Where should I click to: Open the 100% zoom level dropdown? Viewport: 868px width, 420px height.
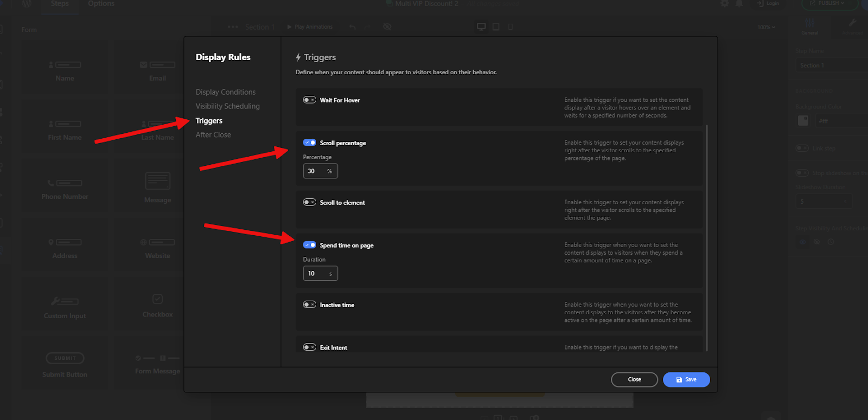pyautogui.click(x=766, y=27)
